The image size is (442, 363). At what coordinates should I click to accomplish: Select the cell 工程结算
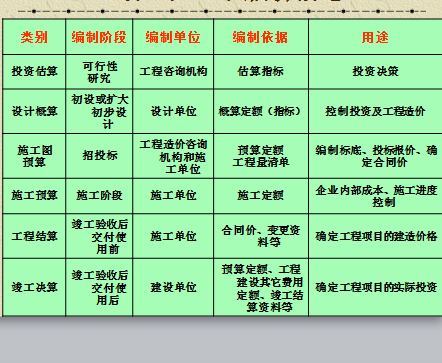34,236
